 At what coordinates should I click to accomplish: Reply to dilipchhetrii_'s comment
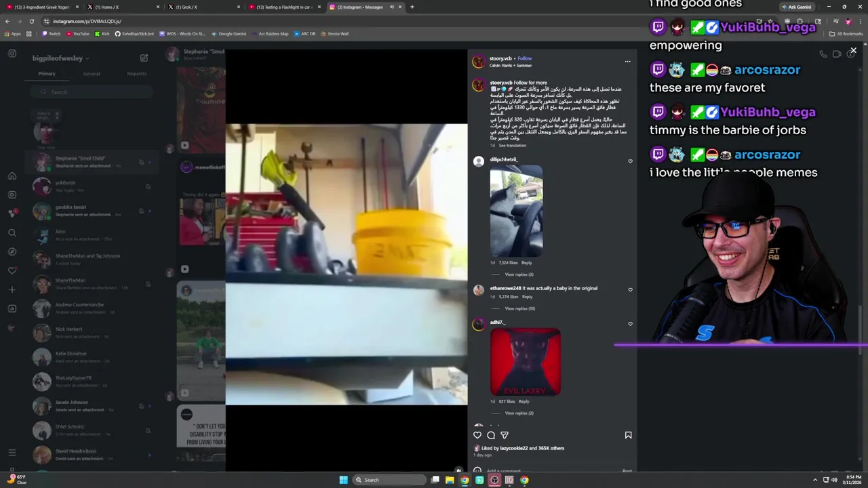tap(526, 262)
